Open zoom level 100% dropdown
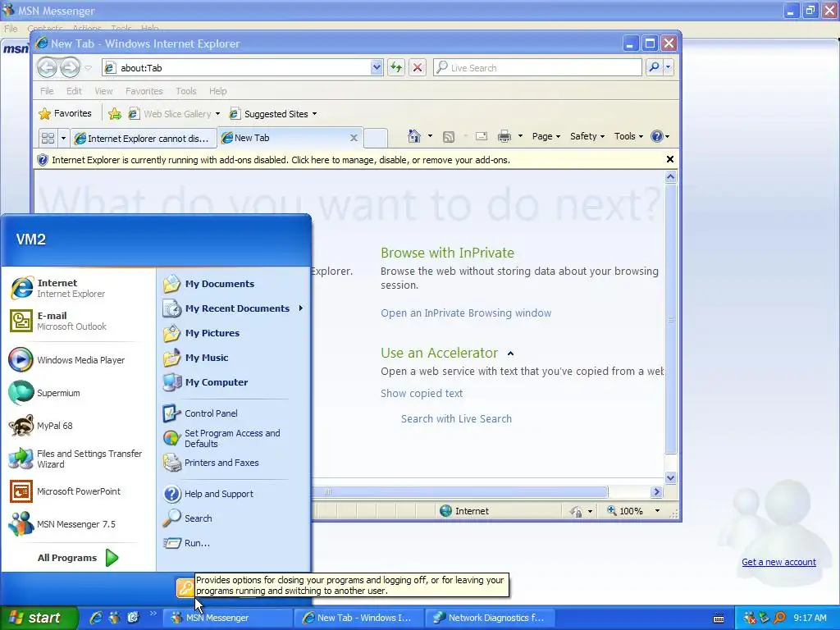The width and height of the screenshot is (840, 630). coord(657,511)
